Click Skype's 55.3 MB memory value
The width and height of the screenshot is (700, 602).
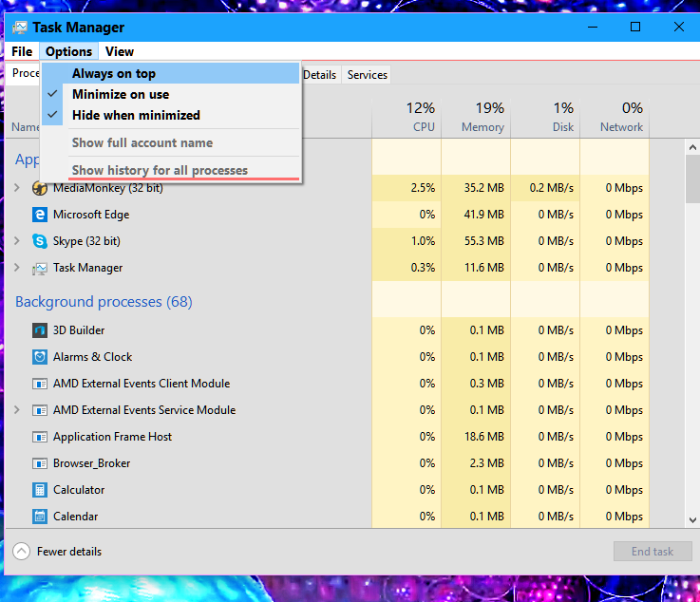[484, 241]
